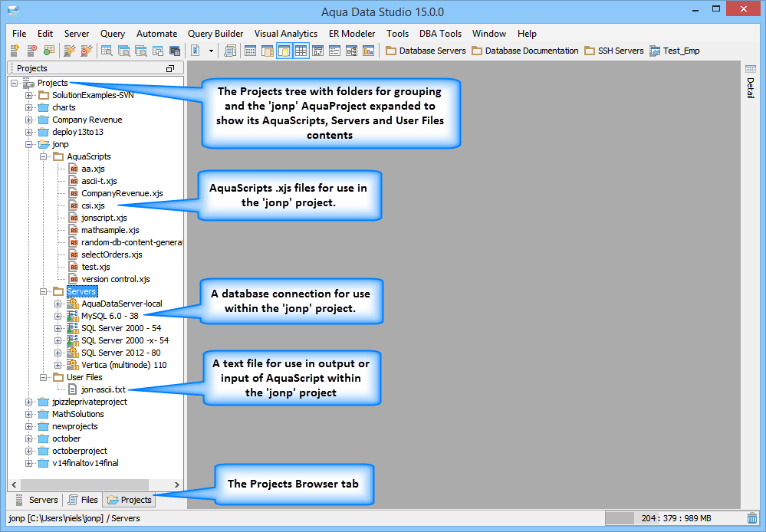Open the dropdown arrow beside the j document icon
This screenshot has width=766, height=532.
coord(211,51)
